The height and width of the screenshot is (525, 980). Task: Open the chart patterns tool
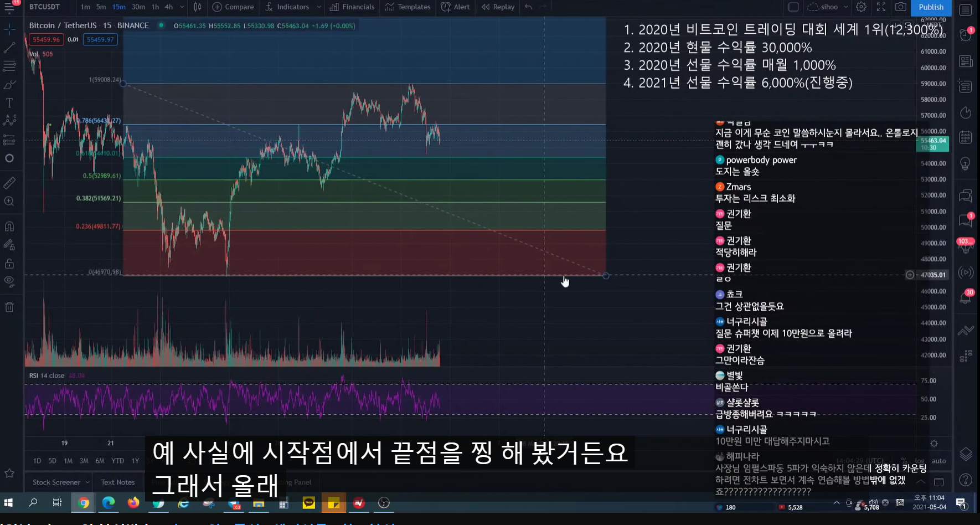coord(9,121)
